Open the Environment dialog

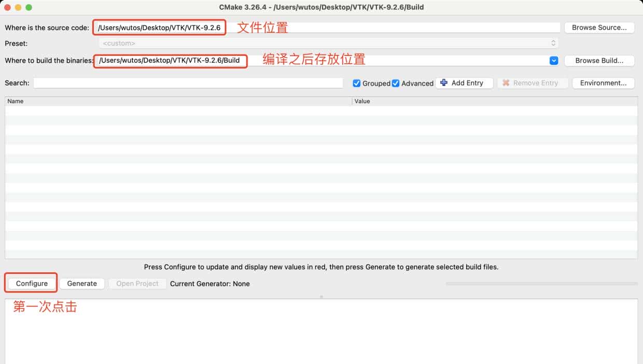pos(603,83)
